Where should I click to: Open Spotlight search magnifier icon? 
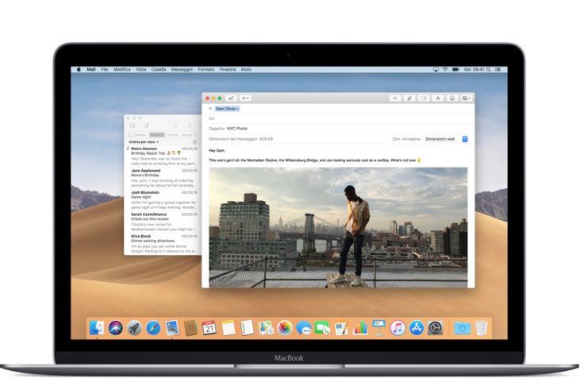tap(488, 69)
